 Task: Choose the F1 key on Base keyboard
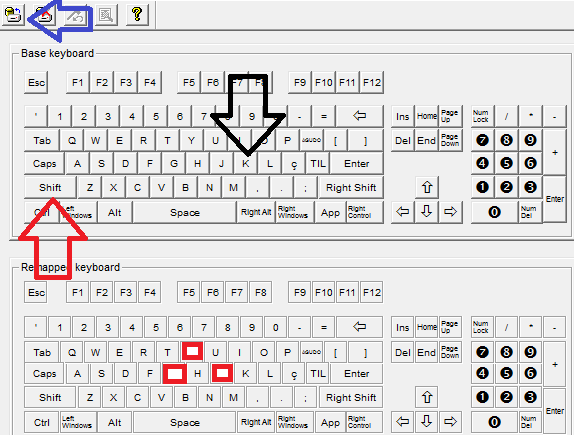click(x=78, y=82)
